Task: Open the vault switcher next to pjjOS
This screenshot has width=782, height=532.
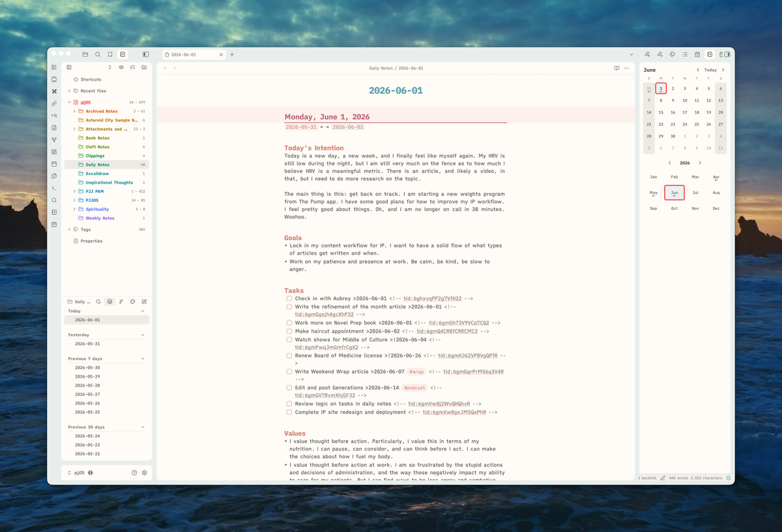Action: coord(70,473)
